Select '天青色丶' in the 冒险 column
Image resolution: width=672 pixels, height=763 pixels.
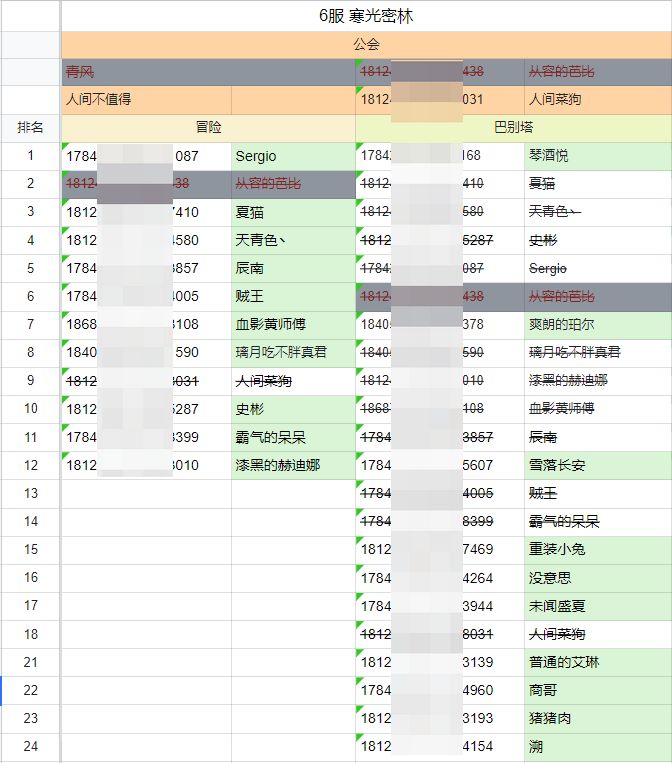(x=293, y=240)
